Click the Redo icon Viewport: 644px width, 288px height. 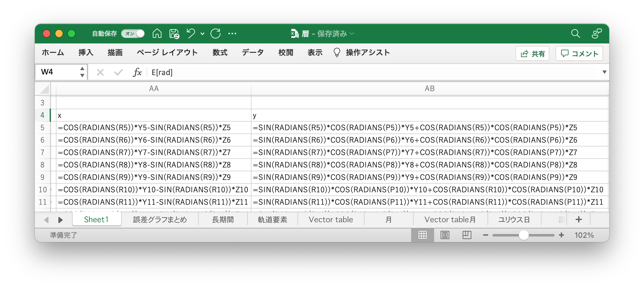click(215, 34)
